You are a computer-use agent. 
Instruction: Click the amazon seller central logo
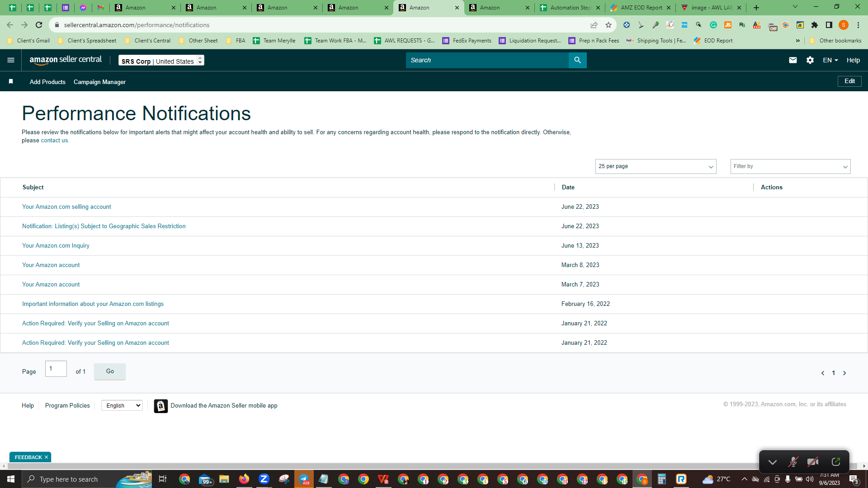tap(66, 60)
